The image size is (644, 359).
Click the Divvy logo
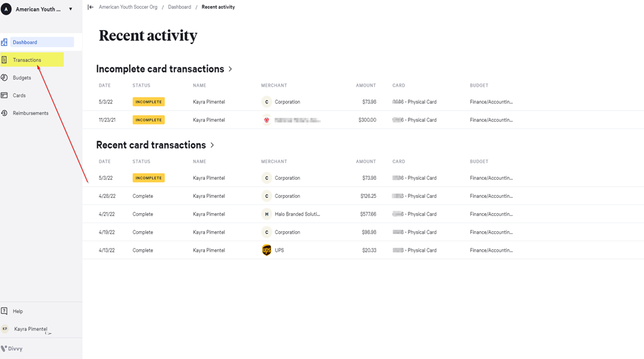tap(12, 348)
